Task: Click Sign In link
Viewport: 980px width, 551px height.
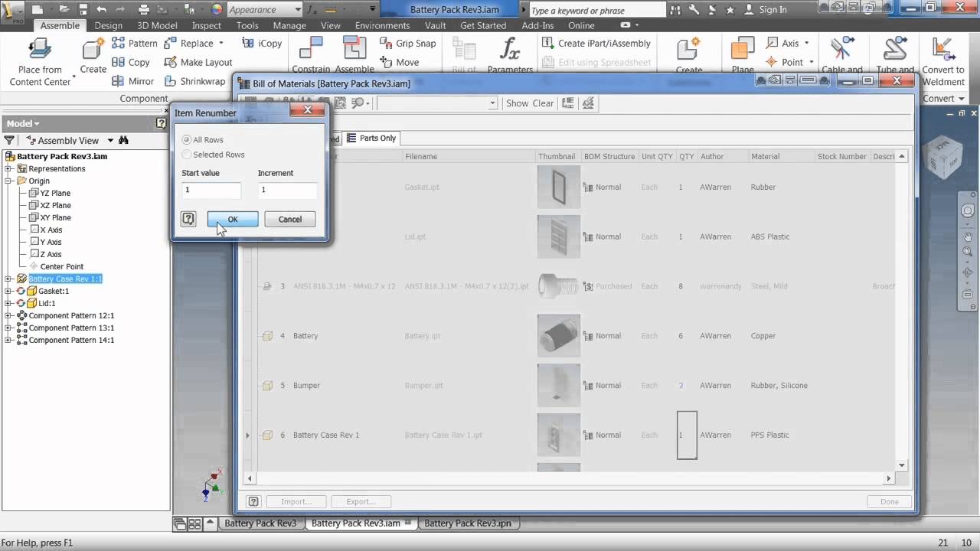Action: click(773, 10)
